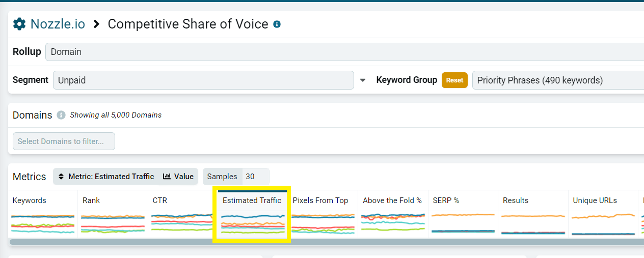Screen dimensions: 644x258
Task: Click the info icon after Competitive Share of Voice
Action: pos(277,24)
